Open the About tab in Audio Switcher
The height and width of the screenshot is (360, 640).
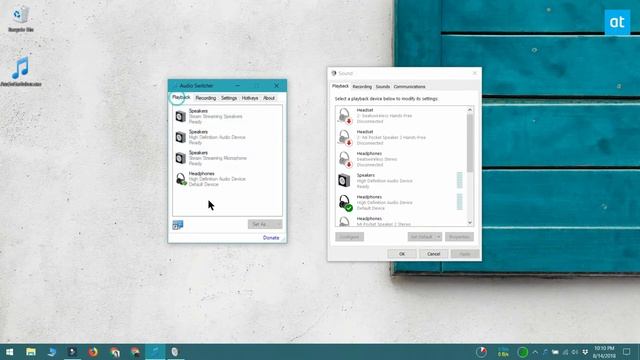(x=269, y=98)
